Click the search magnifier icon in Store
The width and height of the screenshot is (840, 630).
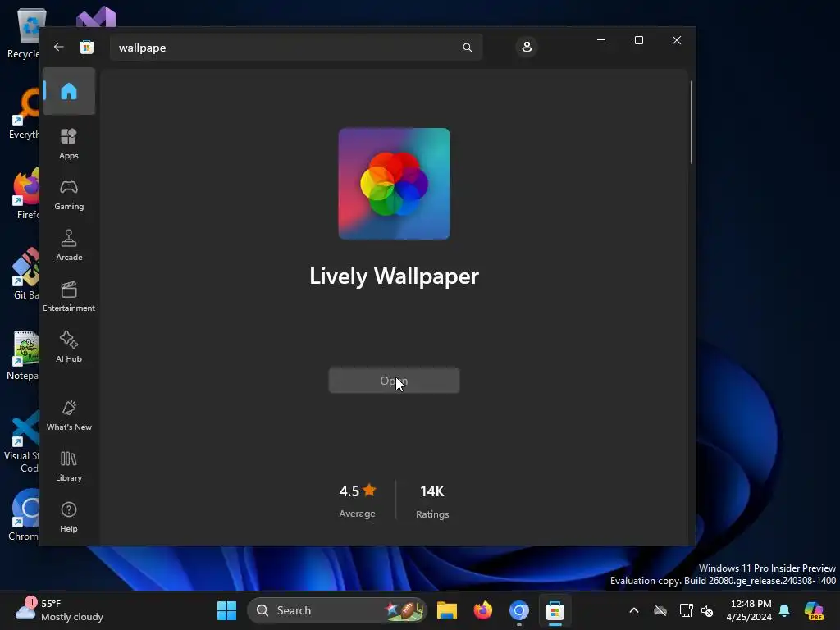click(467, 48)
